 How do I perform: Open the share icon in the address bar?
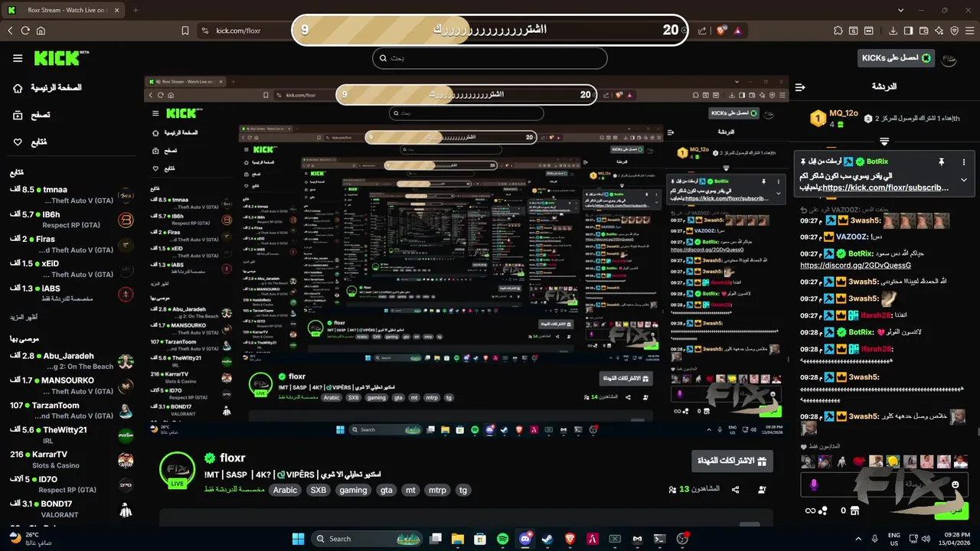[x=703, y=31]
